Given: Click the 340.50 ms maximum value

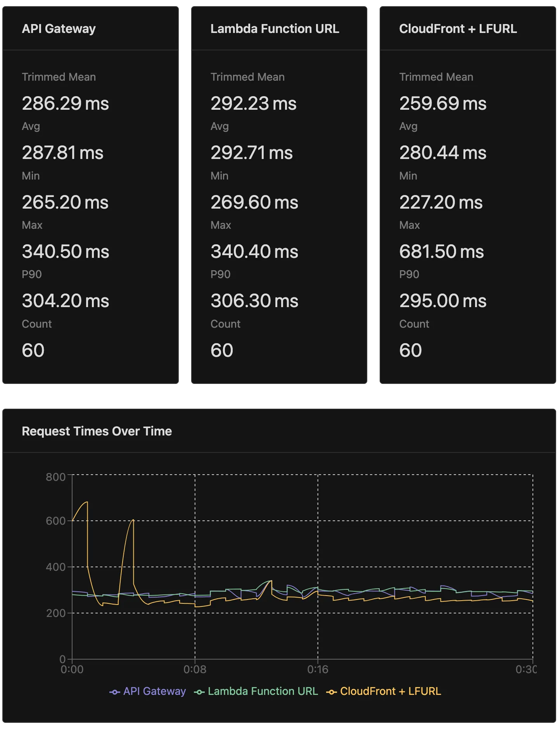Looking at the screenshot, I should tap(66, 252).
